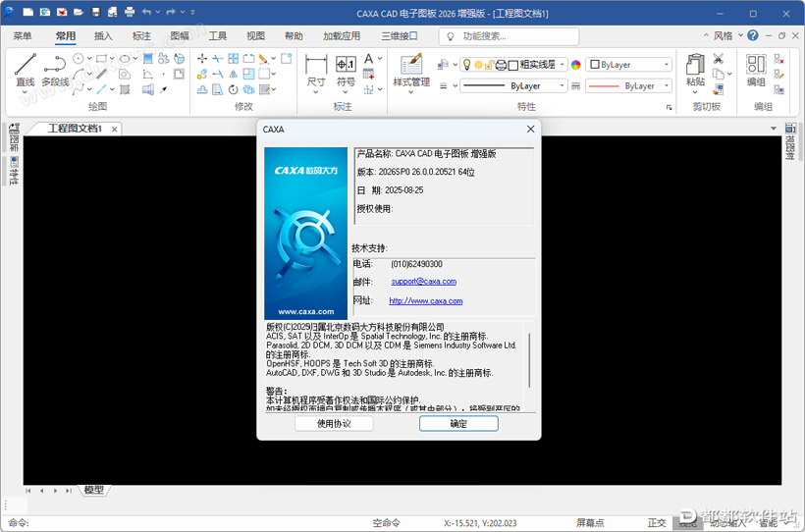This screenshot has width=805, height=532.
Task: Switch to the 工具 ribbon tab
Action: (x=217, y=36)
